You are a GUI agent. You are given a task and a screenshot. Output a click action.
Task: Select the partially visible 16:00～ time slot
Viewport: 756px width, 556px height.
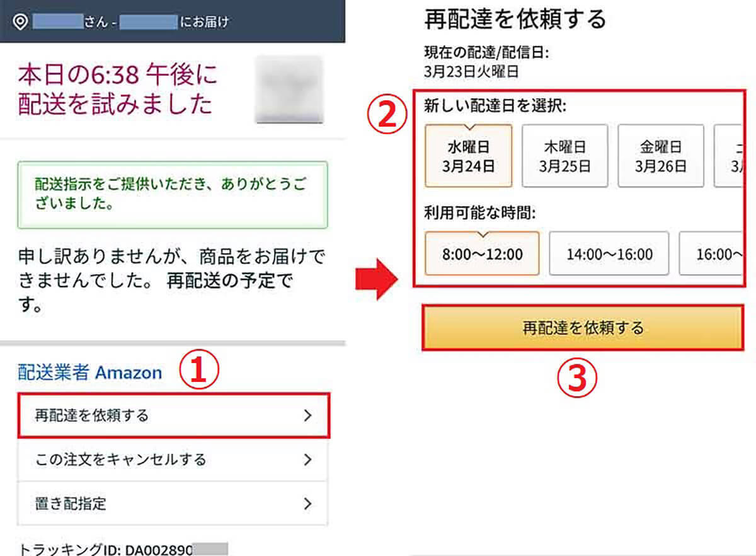click(711, 253)
